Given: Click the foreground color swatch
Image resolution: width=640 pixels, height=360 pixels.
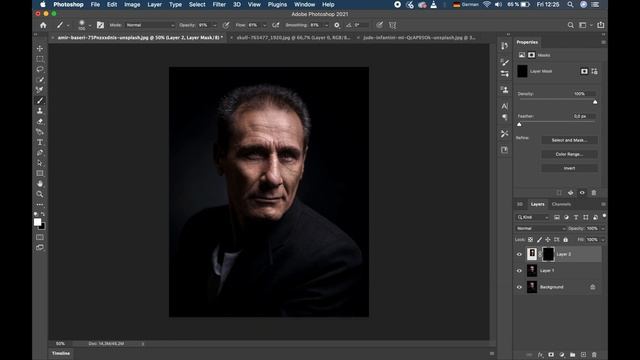Looking at the screenshot, I should (37, 222).
